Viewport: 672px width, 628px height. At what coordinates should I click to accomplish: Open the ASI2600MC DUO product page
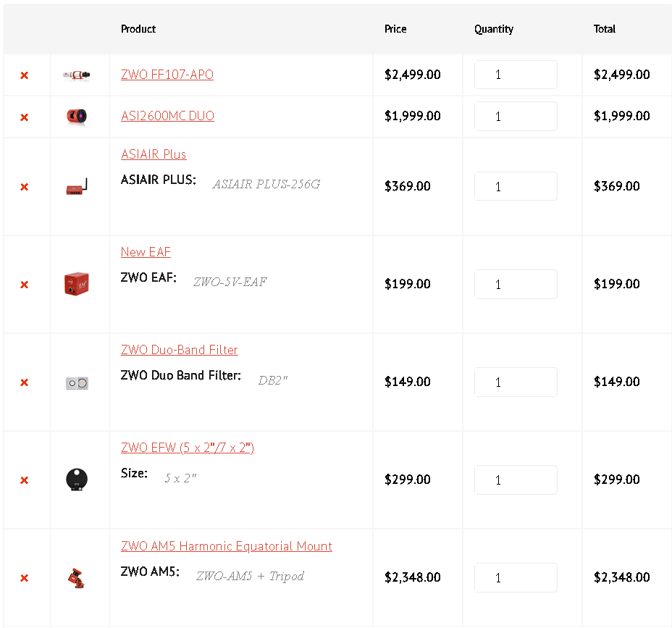pyautogui.click(x=167, y=116)
